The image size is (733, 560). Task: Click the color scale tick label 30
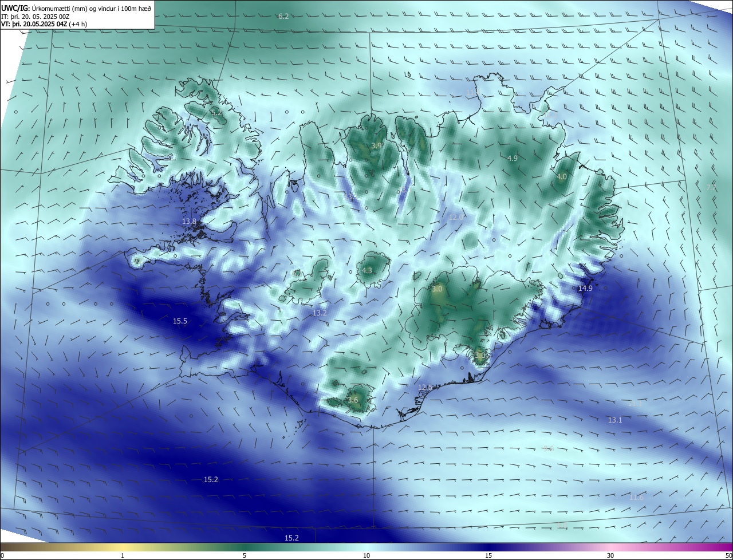(610, 555)
